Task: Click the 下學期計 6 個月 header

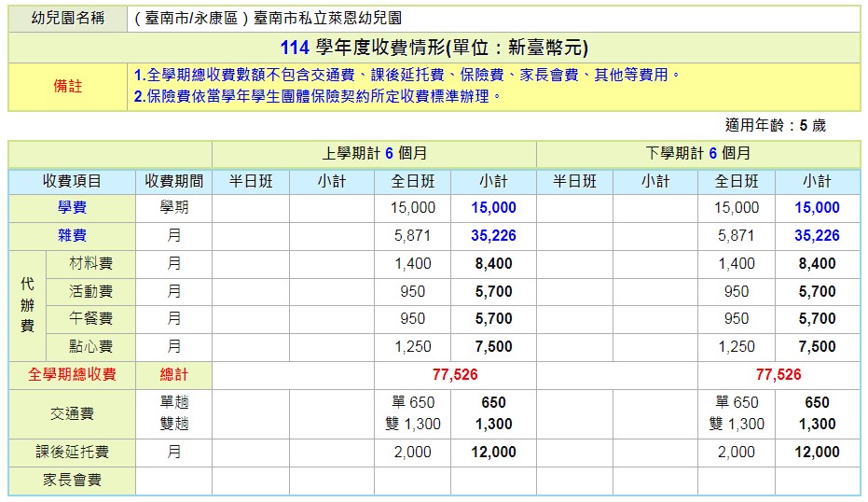Action: (697, 153)
